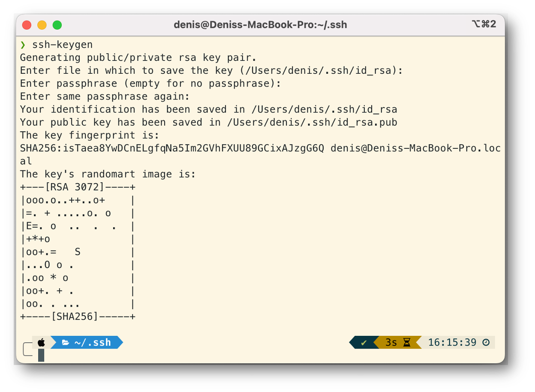Click the blinking cursor block
The height and width of the screenshot is (392, 535).
[x=41, y=355]
